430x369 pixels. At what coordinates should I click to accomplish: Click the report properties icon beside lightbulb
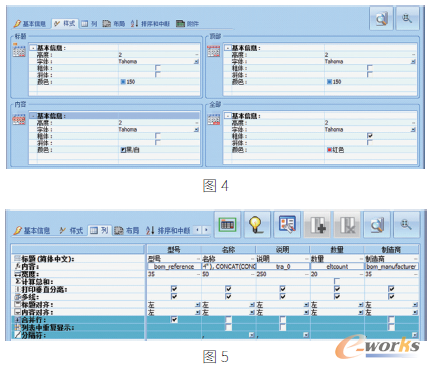(287, 225)
